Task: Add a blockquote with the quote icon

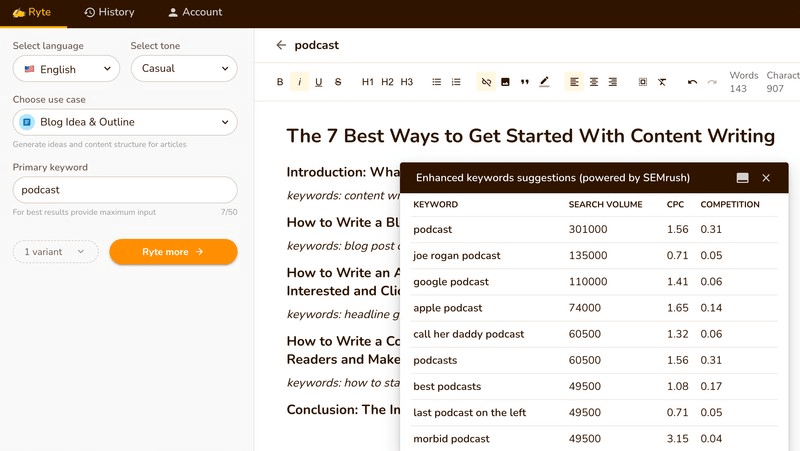Action: (525, 82)
